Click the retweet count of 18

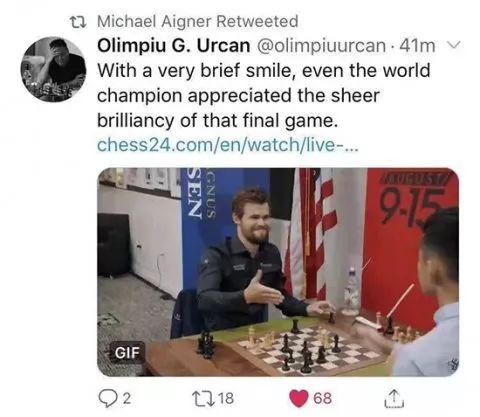click(227, 398)
